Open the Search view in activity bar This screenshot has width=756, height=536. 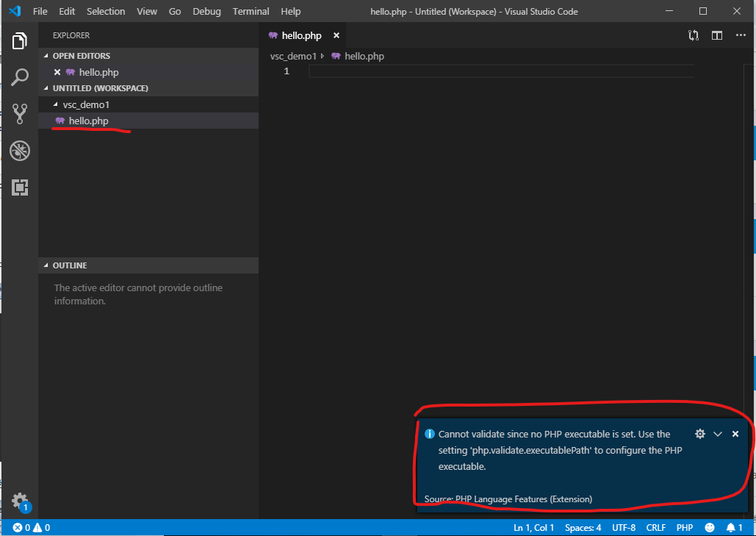pos(19,77)
